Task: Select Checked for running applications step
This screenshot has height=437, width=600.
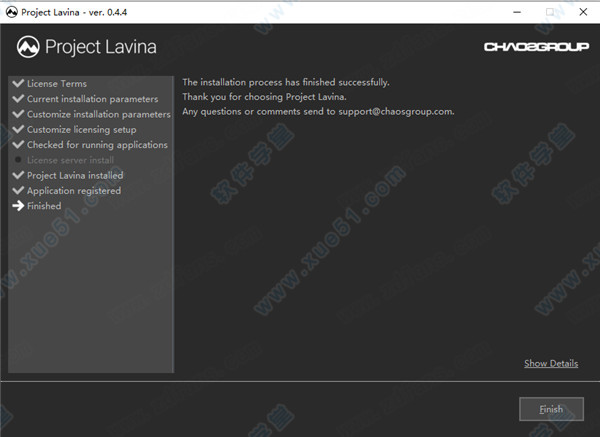Action: [97, 145]
